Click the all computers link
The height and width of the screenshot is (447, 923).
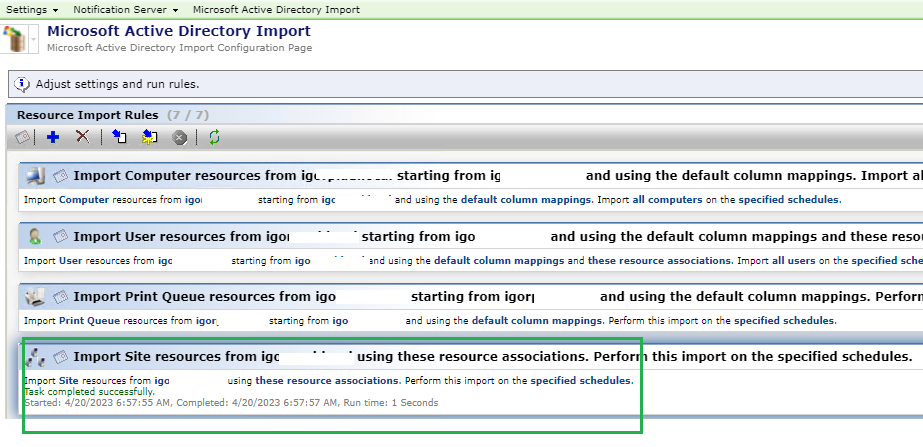(x=667, y=200)
